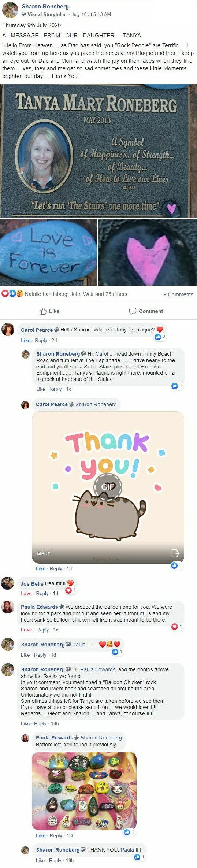Screen dimensions: 197x868
Task: Open the Tanya Mary Roneberg plaque photo
Action: point(98,151)
